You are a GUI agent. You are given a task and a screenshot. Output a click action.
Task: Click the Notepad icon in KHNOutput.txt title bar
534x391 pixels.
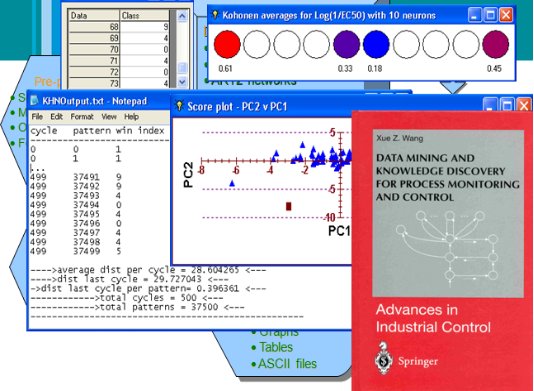click(x=34, y=101)
